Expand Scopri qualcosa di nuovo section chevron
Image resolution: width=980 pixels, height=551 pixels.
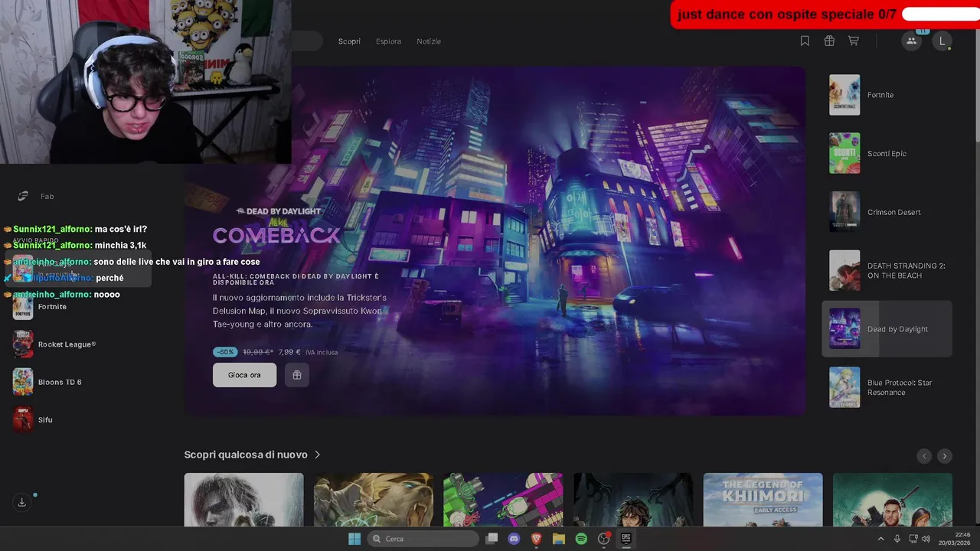[x=317, y=455]
